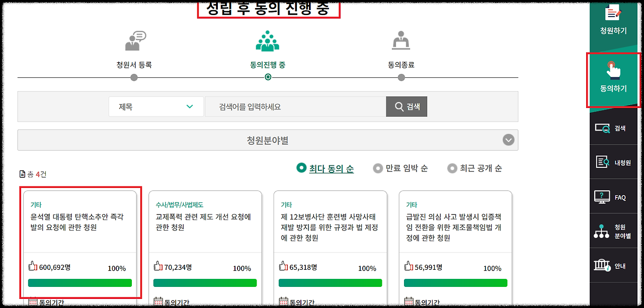Click the search keyword input field
The image size is (644, 308).
[292, 107]
